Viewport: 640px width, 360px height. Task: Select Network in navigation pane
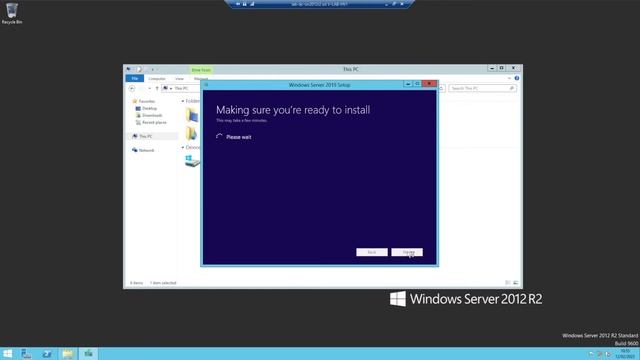143,150
